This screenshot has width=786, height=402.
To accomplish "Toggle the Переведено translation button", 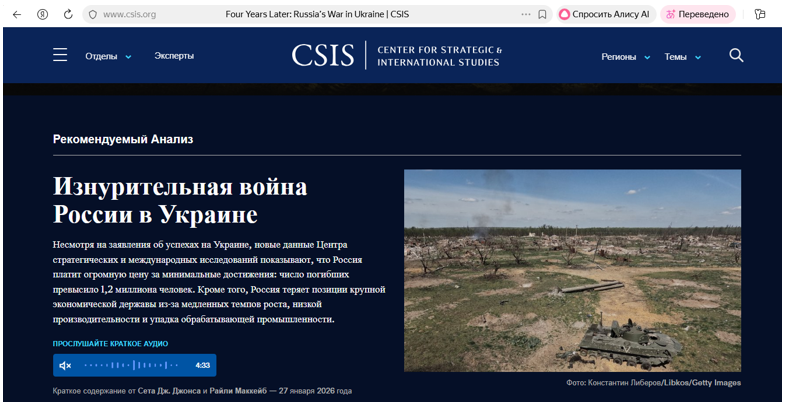I will coord(698,14).
